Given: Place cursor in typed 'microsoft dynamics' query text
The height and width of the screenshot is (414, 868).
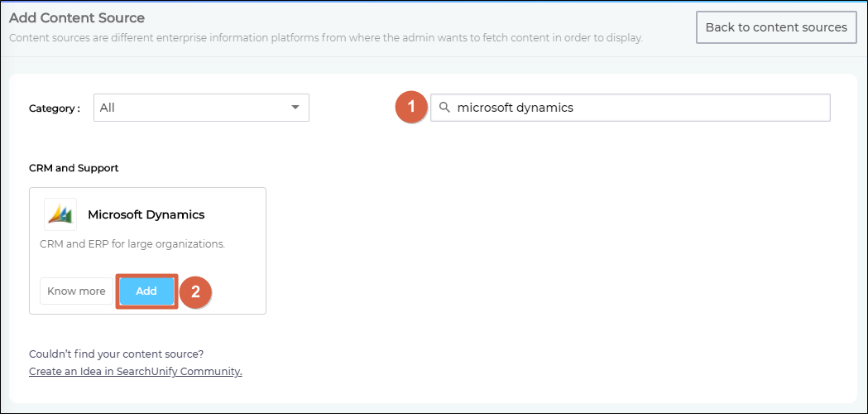Looking at the screenshot, I should [515, 108].
